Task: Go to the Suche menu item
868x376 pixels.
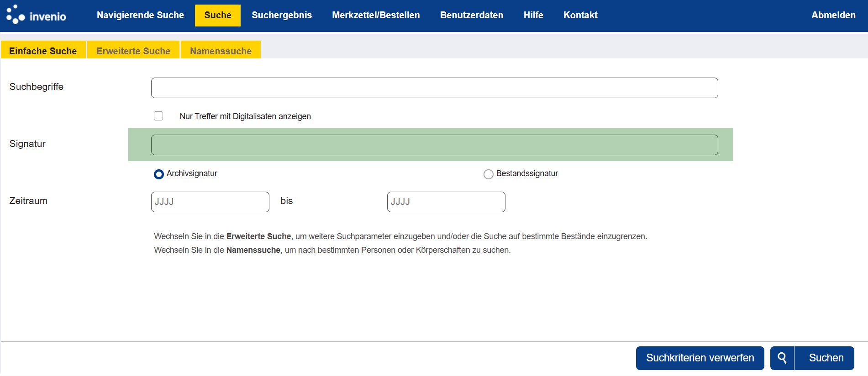Action: pyautogui.click(x=217, y=15)
